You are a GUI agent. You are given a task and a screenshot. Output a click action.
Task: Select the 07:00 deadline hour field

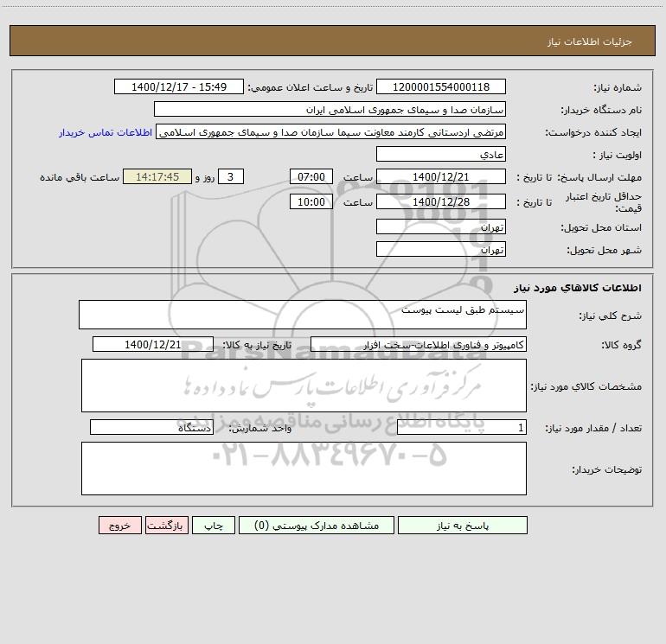[x=311, y=176]
